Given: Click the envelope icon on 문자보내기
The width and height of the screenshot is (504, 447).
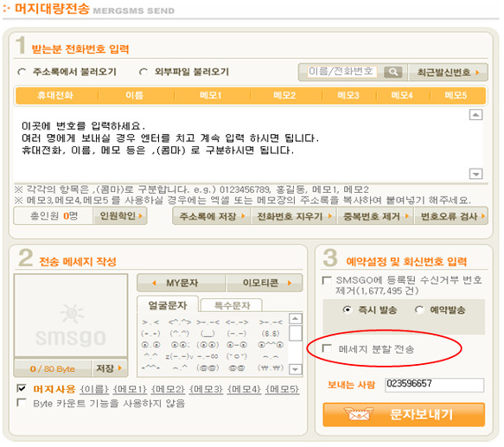Looking at the screenshot, I should [359, 414].
